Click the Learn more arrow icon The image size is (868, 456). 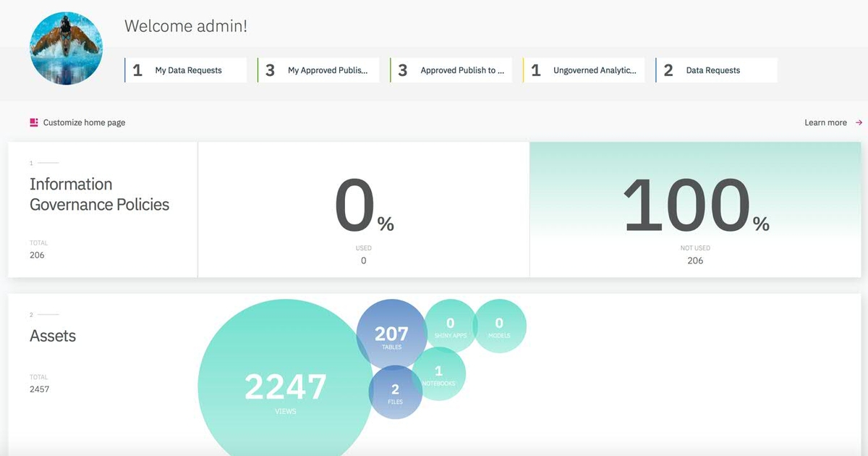pos(859,122)
